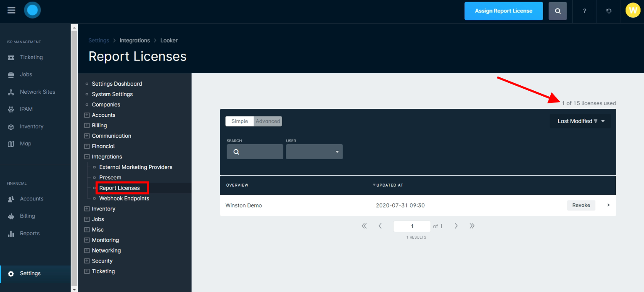Click the Financial Accounts people icon
This screenshot has height=292, width=644.
tap(11, 199)
